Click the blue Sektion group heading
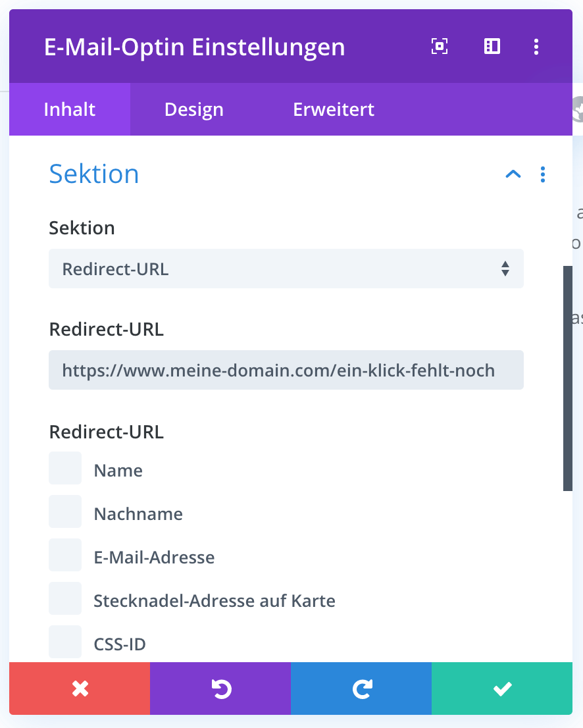 (93, 174)
